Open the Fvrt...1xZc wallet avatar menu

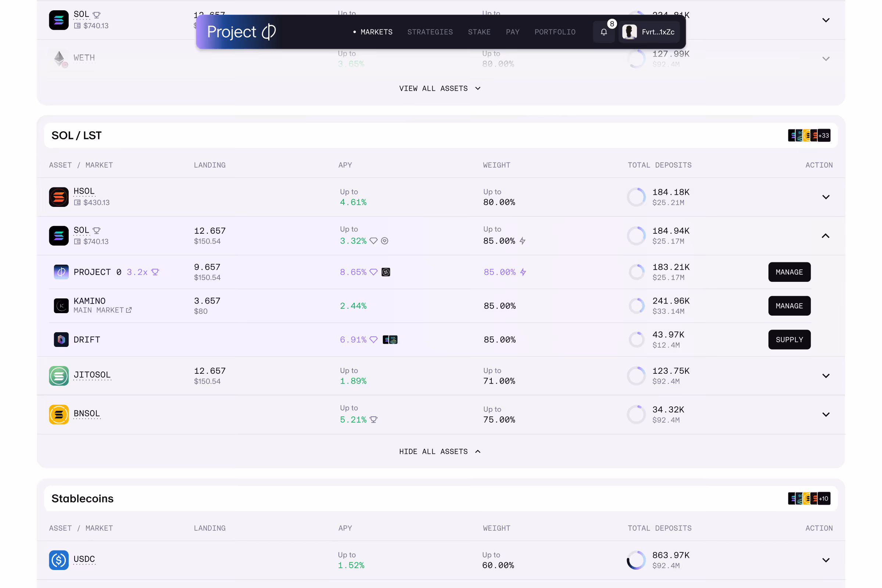pos(649,32)
